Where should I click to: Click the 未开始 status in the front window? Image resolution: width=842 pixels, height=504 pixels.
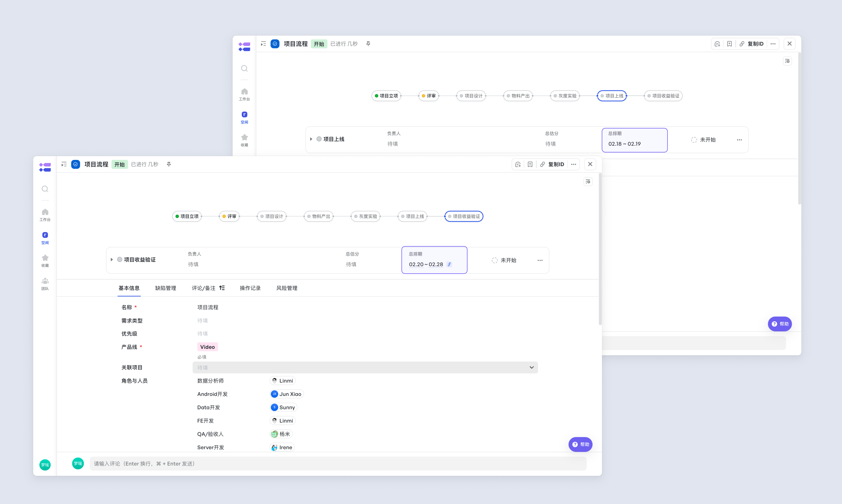coord(504,260)
